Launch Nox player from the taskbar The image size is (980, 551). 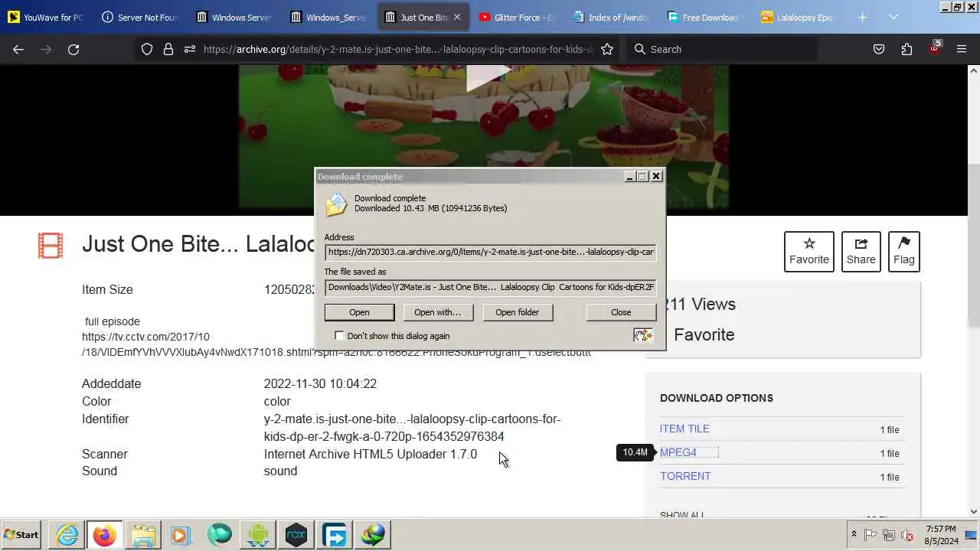(x=296, y=535)
